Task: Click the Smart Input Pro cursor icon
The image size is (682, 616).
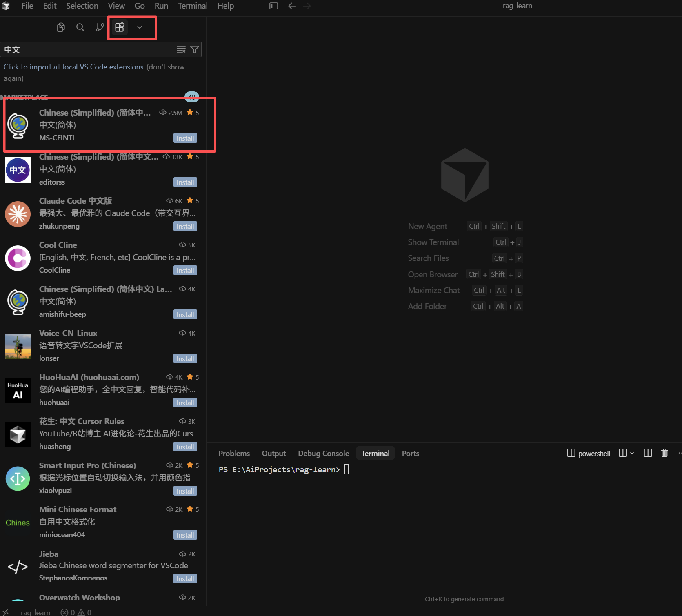Action: click(x=18, y=478)
